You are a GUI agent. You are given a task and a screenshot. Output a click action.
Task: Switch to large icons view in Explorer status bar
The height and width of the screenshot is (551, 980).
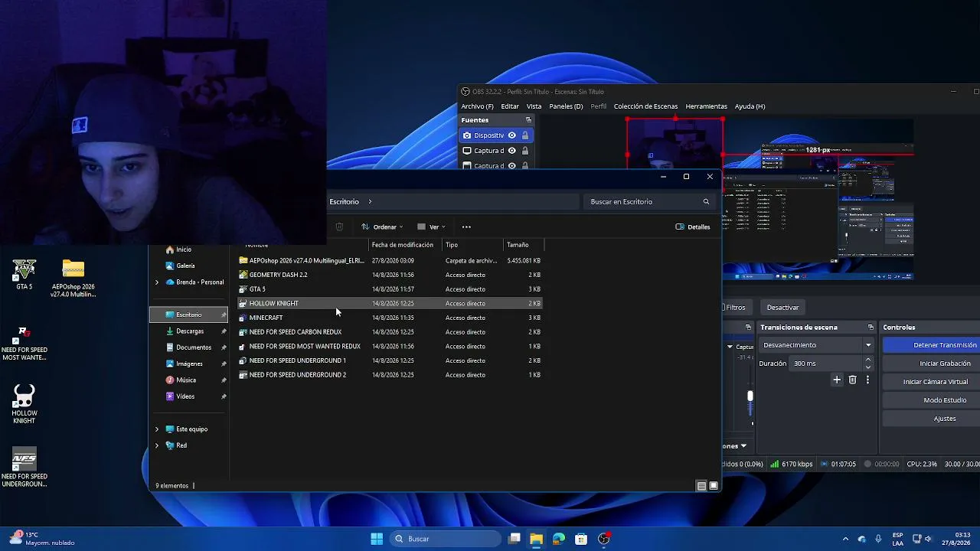point(714,486)
